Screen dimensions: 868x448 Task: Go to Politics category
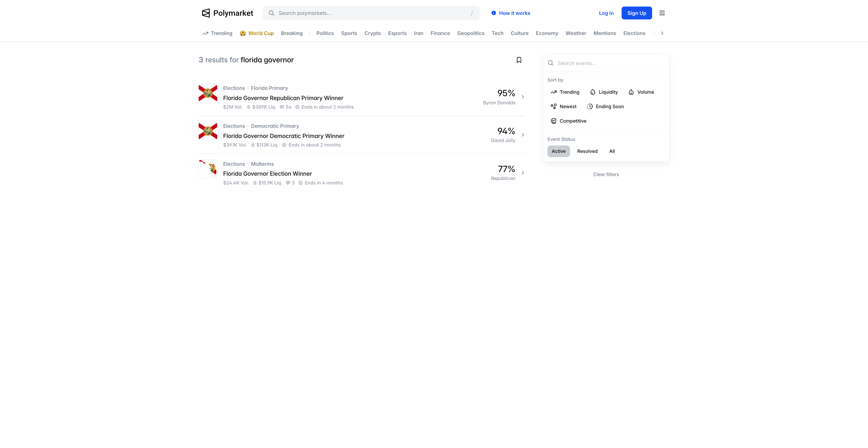325,33
